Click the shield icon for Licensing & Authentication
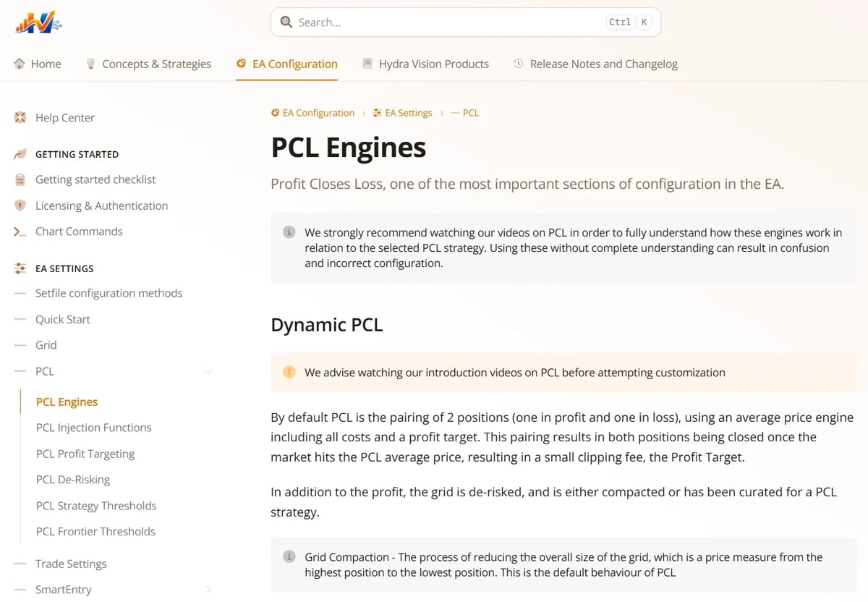868x602 pixels. tap(20, 205)
